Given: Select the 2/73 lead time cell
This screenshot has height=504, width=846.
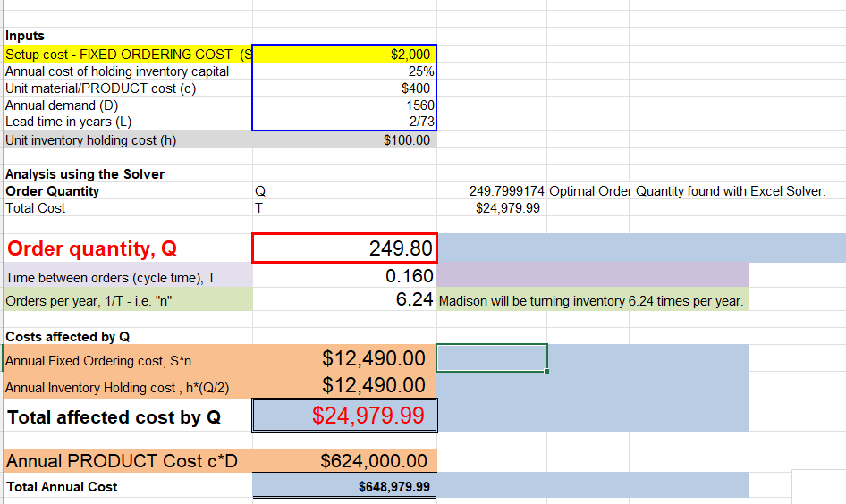Looking at the screenshot, I should point(344,122).
